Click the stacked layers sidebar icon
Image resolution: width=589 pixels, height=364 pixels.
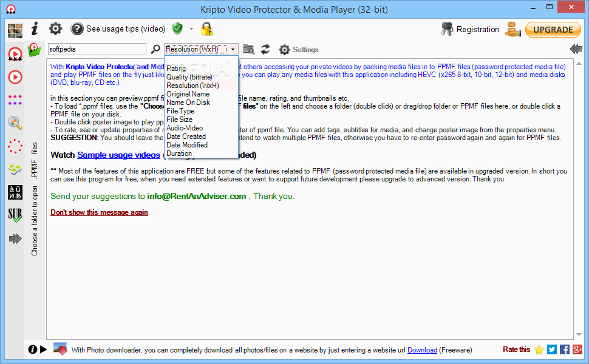[15, 170]
